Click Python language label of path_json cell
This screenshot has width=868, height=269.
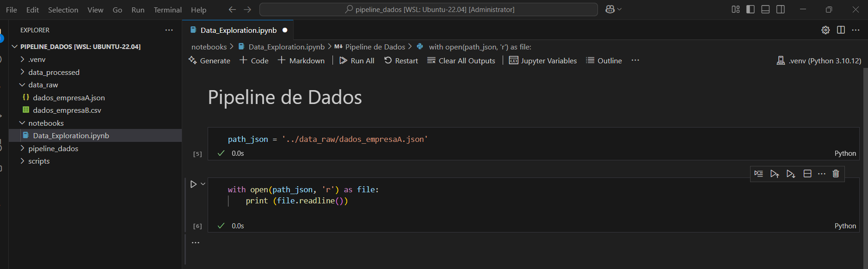tap(845, 153)
